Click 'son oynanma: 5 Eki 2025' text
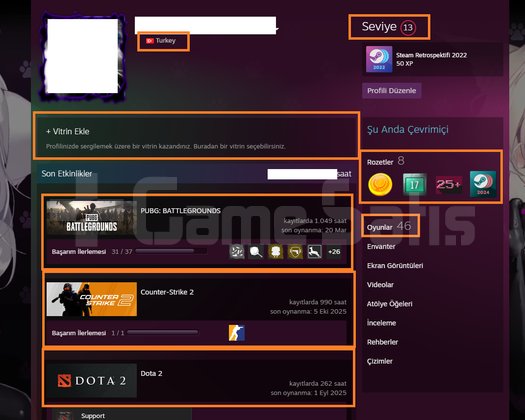 coord(308,311)
